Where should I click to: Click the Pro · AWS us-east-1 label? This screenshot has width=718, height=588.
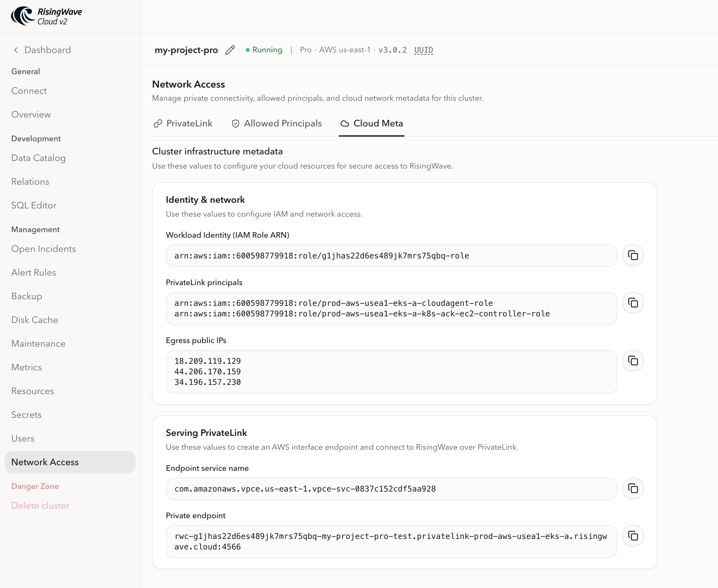tap(335, 50)
